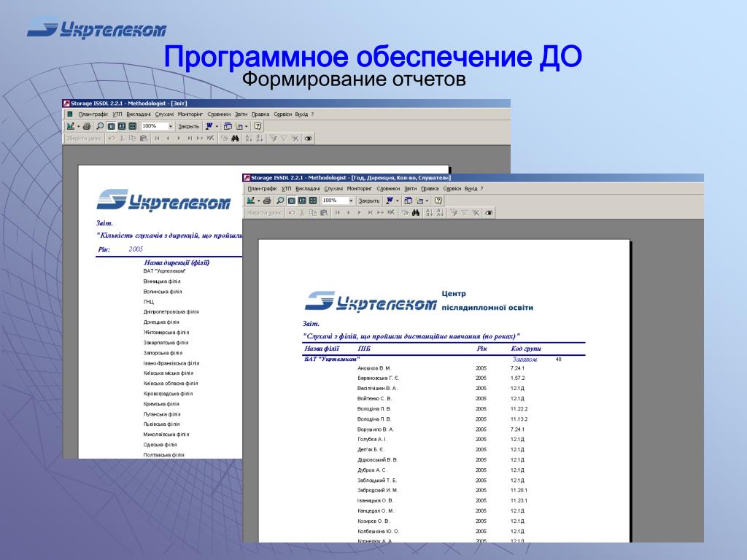
Task: Click the View icon in the Звіт window toolbar
Action: [x=71, y=126]
